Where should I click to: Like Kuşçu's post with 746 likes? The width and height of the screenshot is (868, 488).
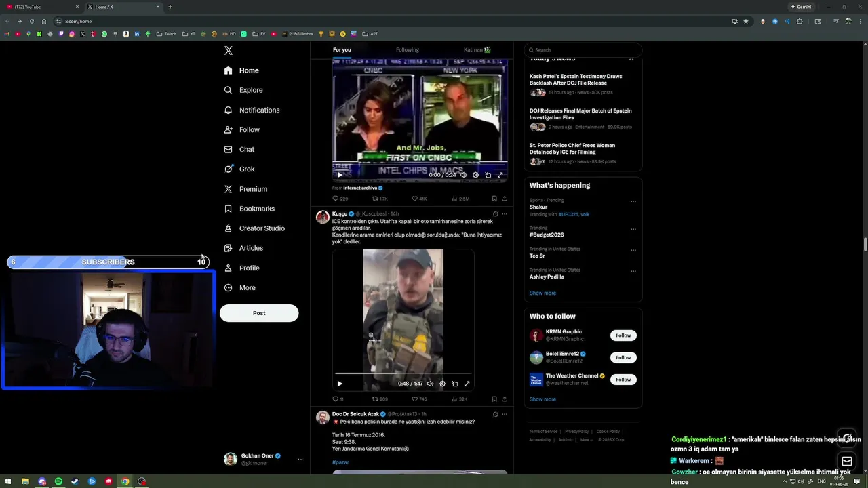(x=419, y=399)
